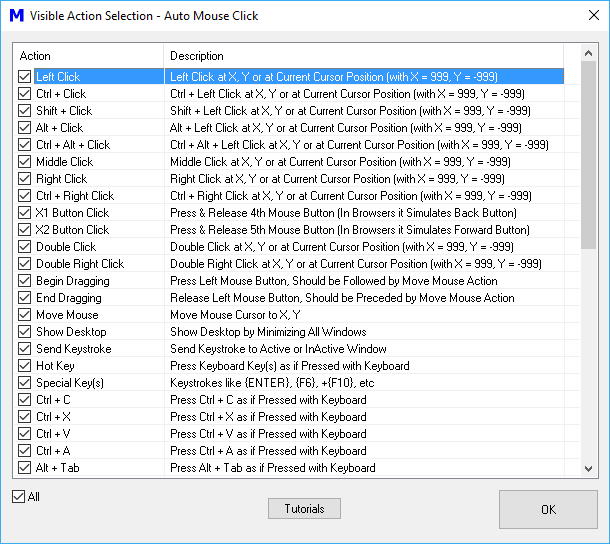The image size is (610, 544).
Task: Uncheck the All checkbox
Action: (x=18, y=497)
